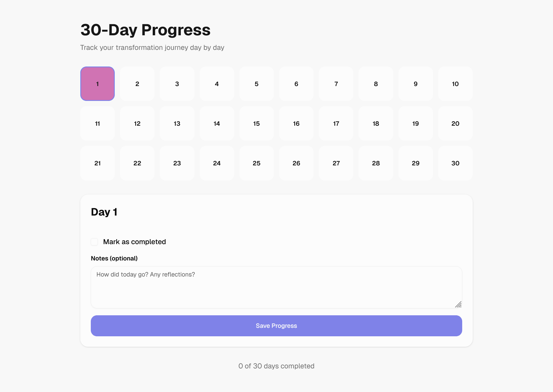
Task: Click the Mark as completed label
Action: [x=135, y=242]
